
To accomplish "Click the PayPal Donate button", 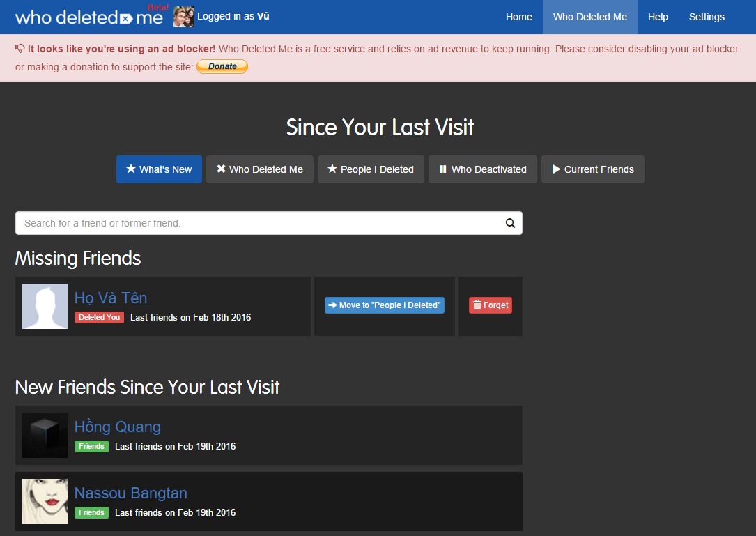I will click(x=222, y=67).
